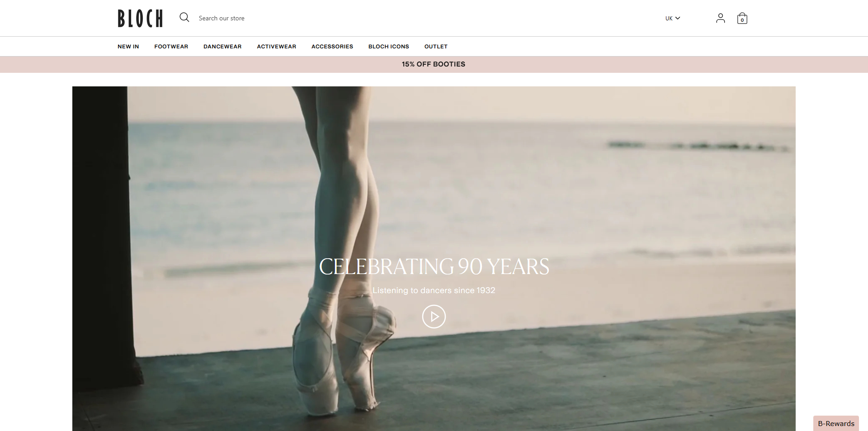Switch to the OUTLET section
Image resolution: width=868 pixels, height=431 pixels.
[x=435, y=46]
